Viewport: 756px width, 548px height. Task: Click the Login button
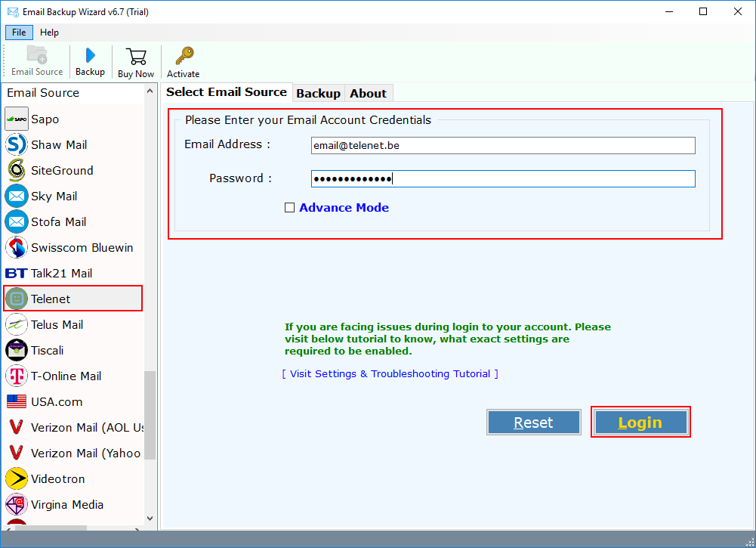click(x=640, y=423)
